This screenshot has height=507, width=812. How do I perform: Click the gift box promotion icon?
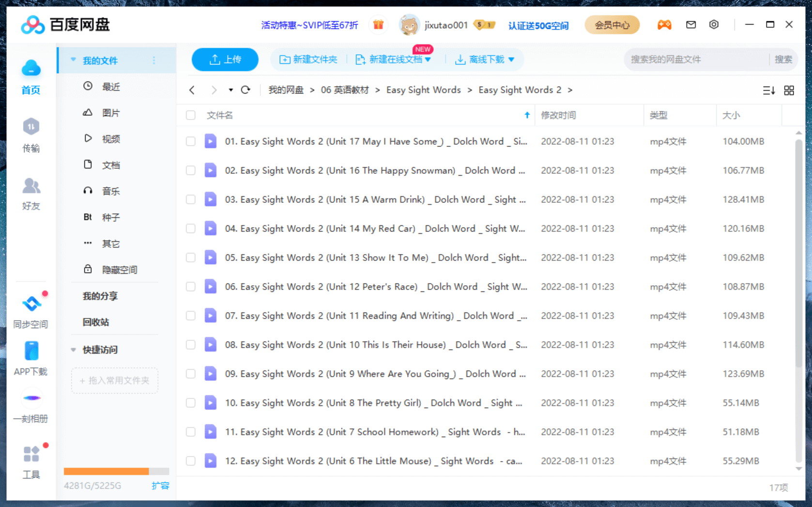(x=378, y=25)
